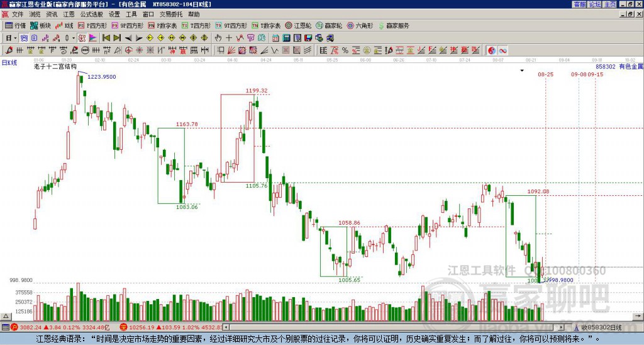Click the red save disk icon
Screen dimensions: 644x345
308,38
